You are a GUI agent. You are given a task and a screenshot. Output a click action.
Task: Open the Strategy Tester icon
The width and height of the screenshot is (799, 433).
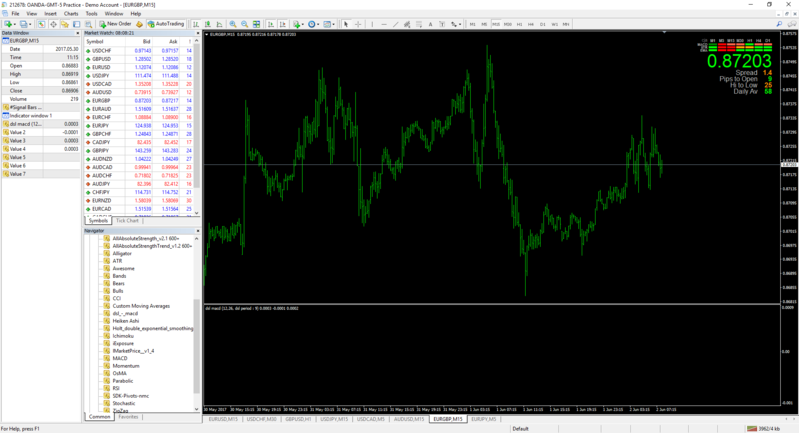pyautogui.click(x=89, y=24)
